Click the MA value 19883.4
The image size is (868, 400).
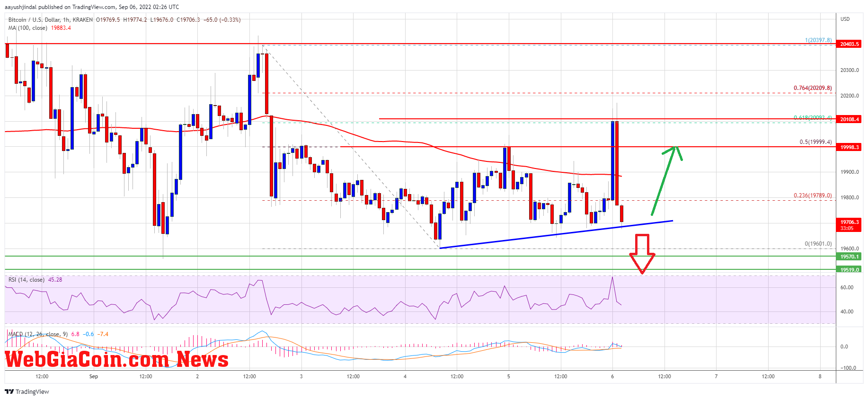[x=61, y=28]
